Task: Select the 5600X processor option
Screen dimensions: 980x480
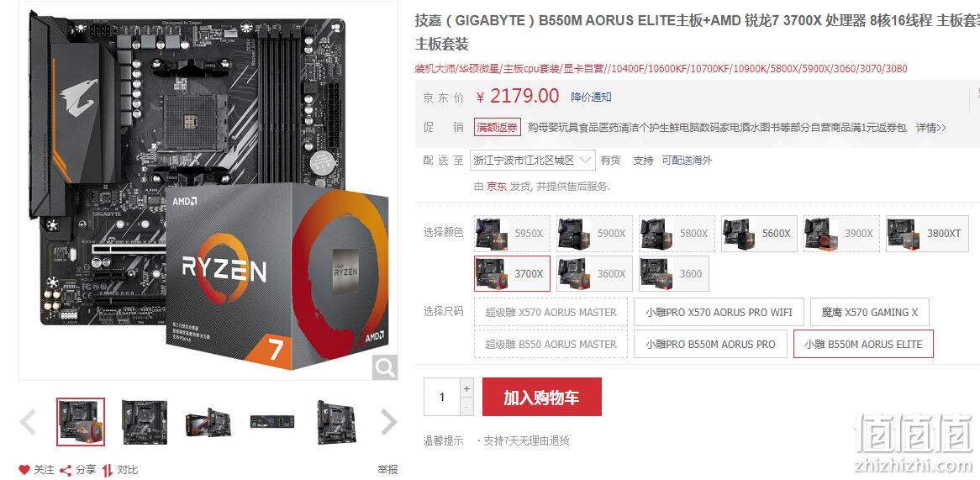Action: 759,234
